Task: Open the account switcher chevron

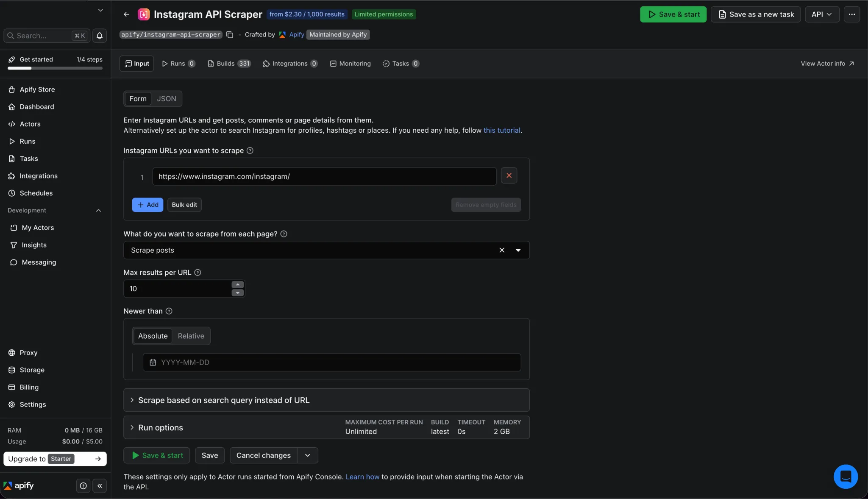Action: 100,10
